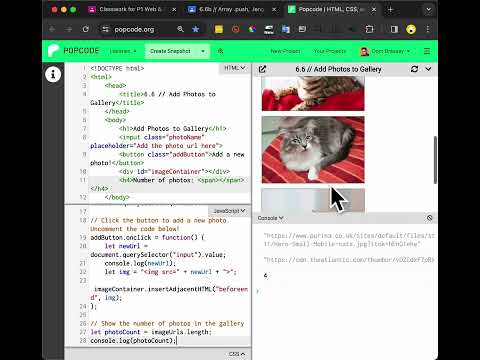Click the '6.6 // Add Photos to Gallery' preview title

pos(338,69)
